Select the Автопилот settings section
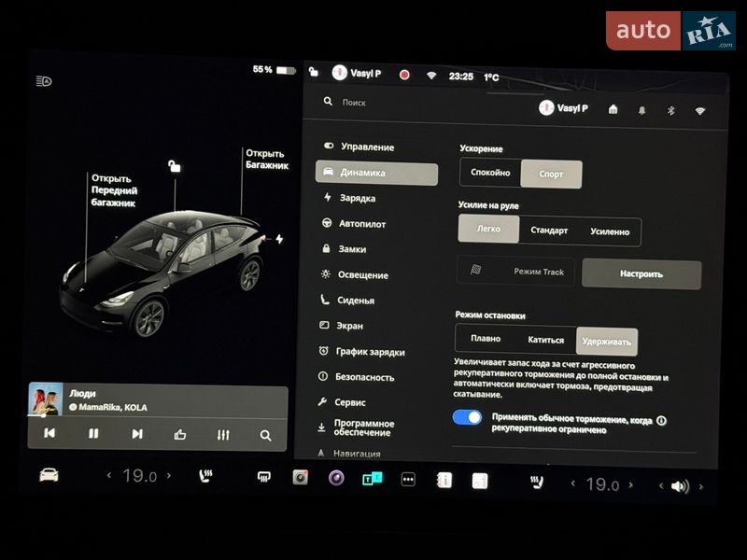 coord(361,224)
